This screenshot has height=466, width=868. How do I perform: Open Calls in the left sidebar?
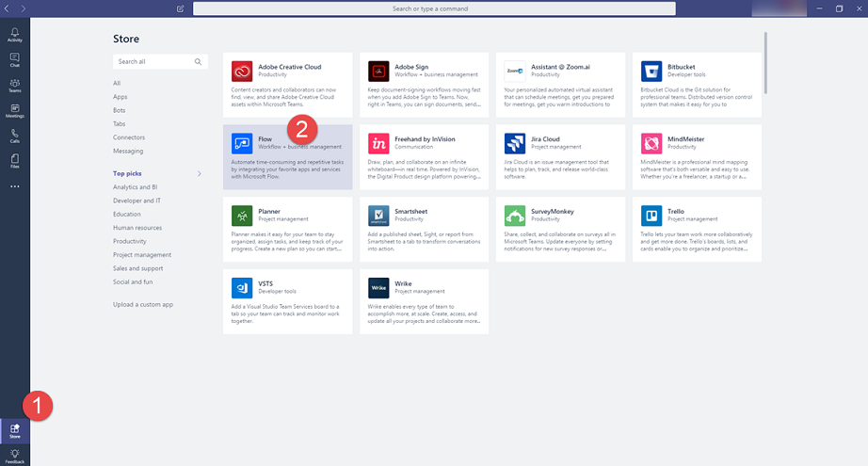click(x=14, y=137)
